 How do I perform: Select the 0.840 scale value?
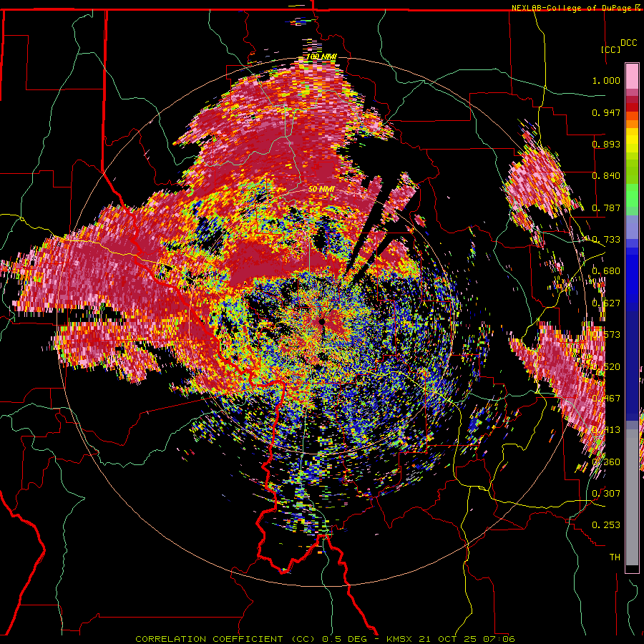[606, 176]
